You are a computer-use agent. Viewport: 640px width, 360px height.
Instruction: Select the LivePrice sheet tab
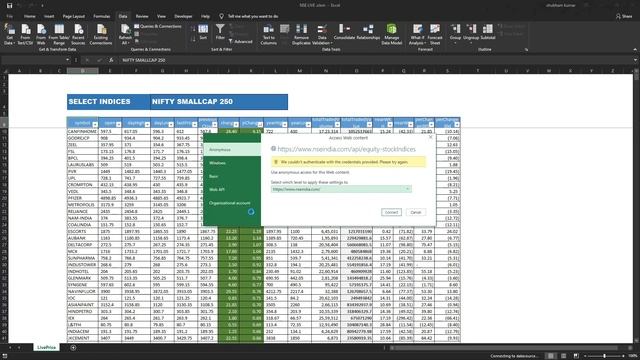pyautogui.click(x=47, y=347)
